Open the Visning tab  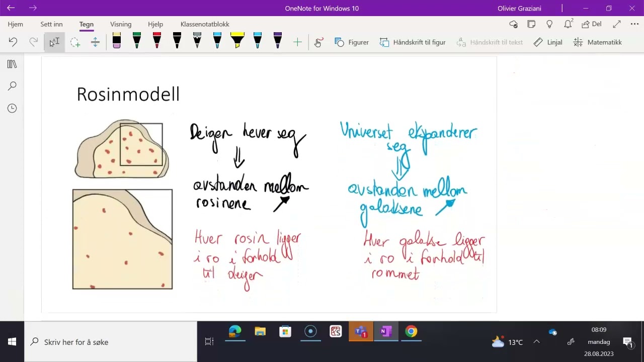[x=121, y=24]
